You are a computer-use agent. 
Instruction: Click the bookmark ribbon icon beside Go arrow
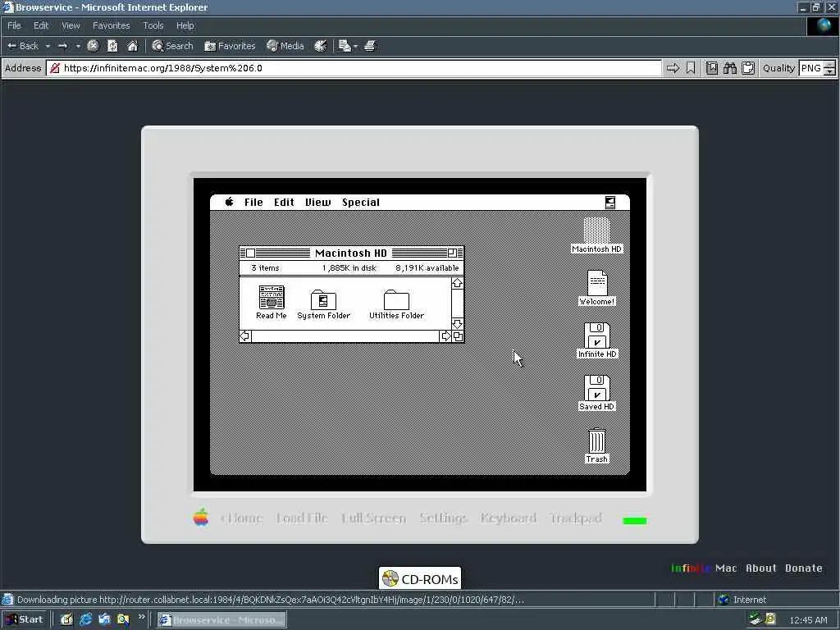point(691,68)
